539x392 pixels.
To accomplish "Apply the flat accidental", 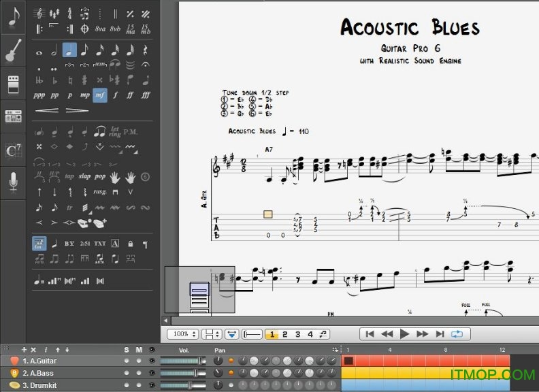I will point(54,80).
